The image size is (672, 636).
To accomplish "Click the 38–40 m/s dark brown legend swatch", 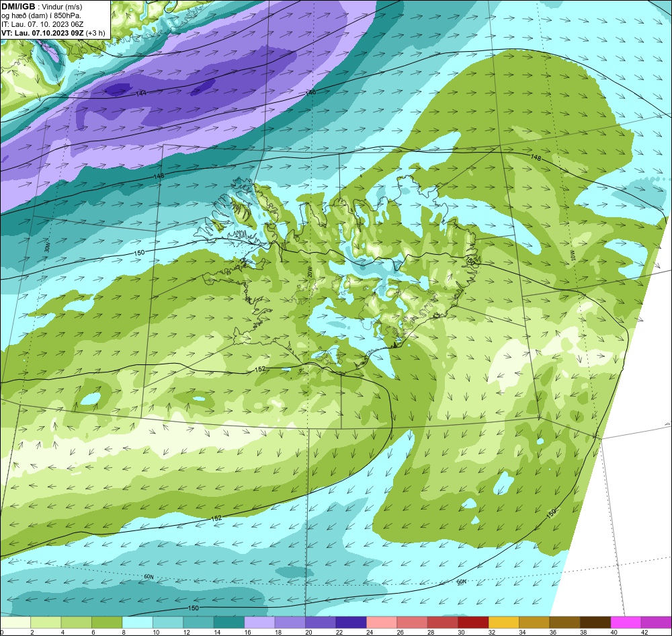I will tap(595, 623).
